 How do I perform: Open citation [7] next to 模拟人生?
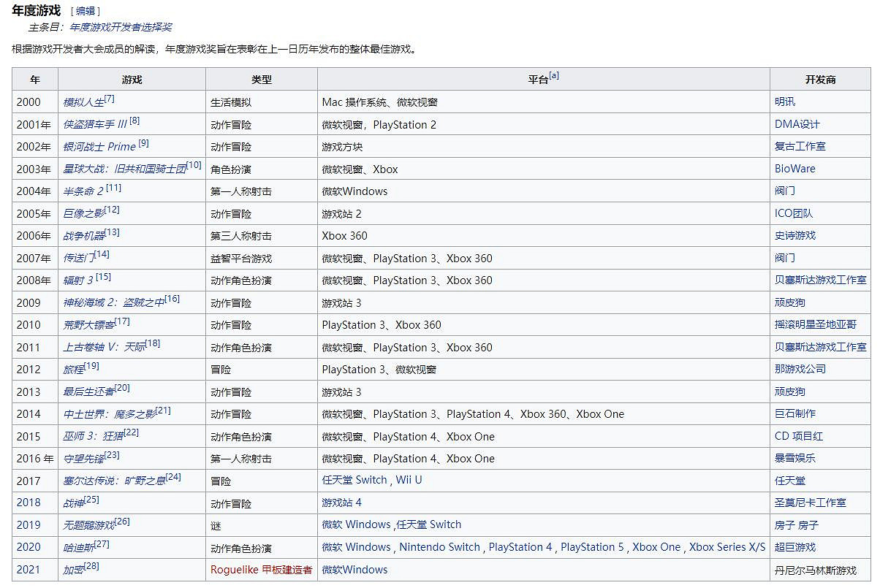(x=107, y=98)
